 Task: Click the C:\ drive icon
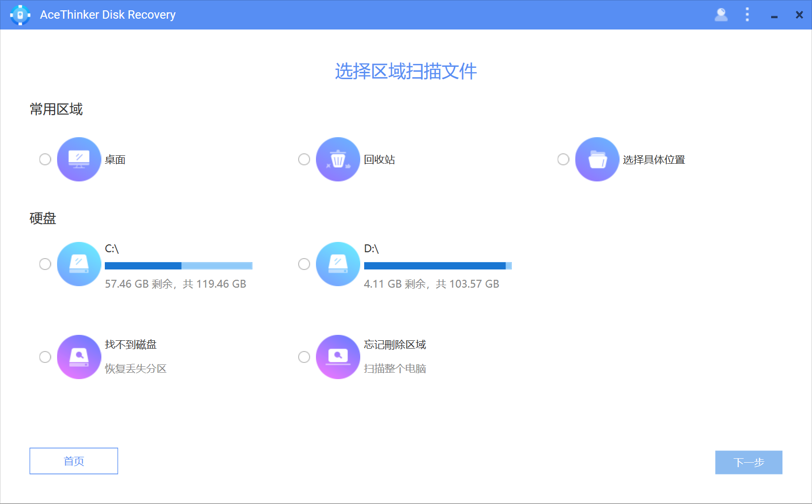click(x=79, y=264)
